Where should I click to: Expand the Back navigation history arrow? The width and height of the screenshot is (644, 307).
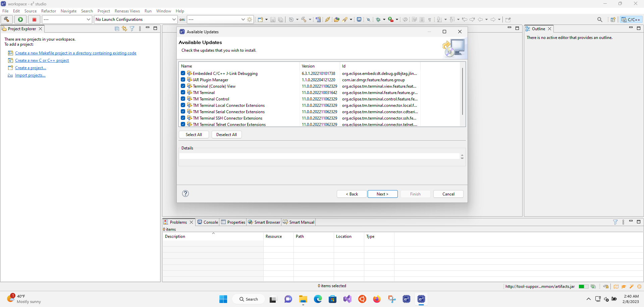tap(486, 19)
